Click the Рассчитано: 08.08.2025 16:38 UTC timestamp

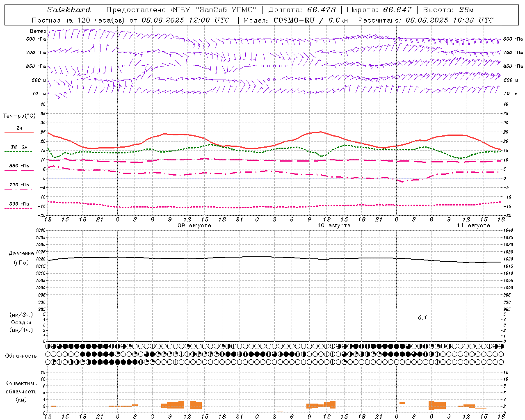pyautogui.click(x=426, y=20)
